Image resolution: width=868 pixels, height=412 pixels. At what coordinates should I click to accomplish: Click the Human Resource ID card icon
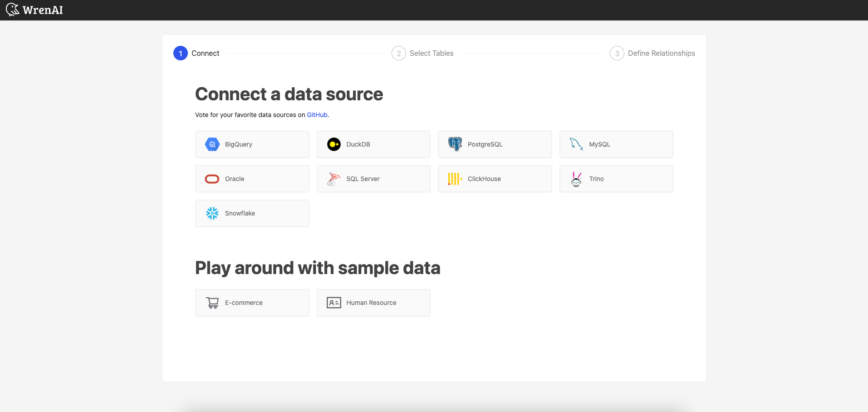334,303
